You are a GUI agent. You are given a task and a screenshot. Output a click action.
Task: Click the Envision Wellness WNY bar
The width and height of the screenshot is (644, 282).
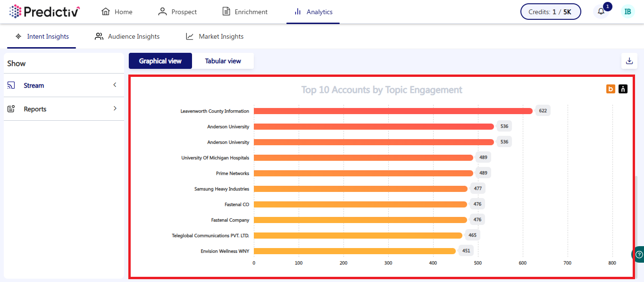coord(355,251)
